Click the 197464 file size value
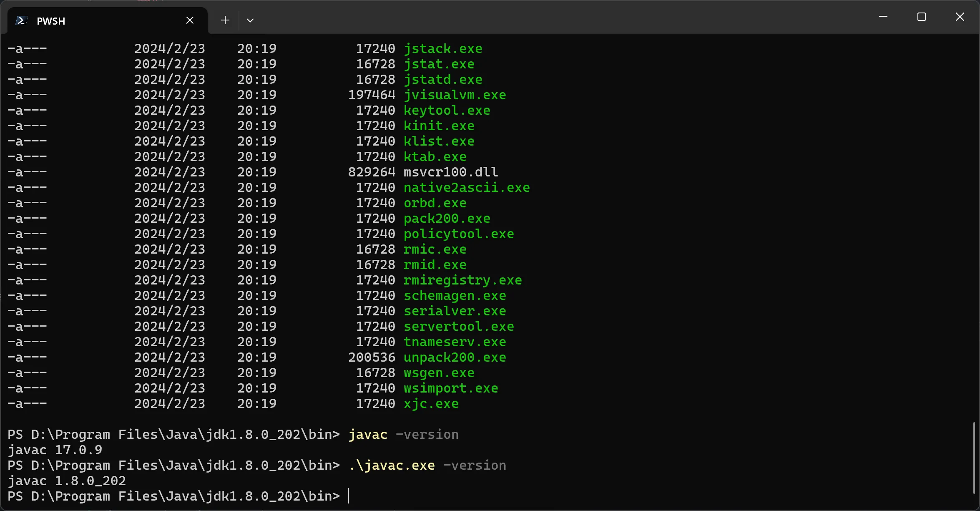Viewport: 980px width, 511px height. pyautogui.click(x=372, y=95)
